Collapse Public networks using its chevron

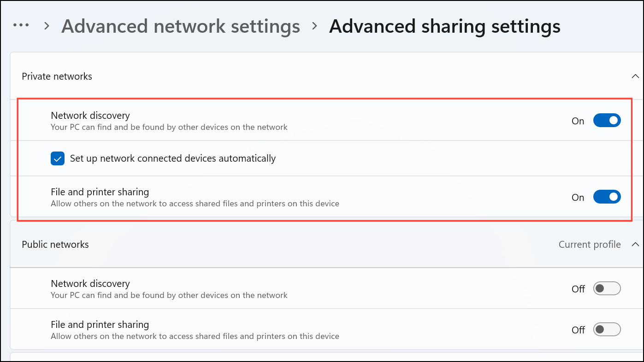click(635, 245)
